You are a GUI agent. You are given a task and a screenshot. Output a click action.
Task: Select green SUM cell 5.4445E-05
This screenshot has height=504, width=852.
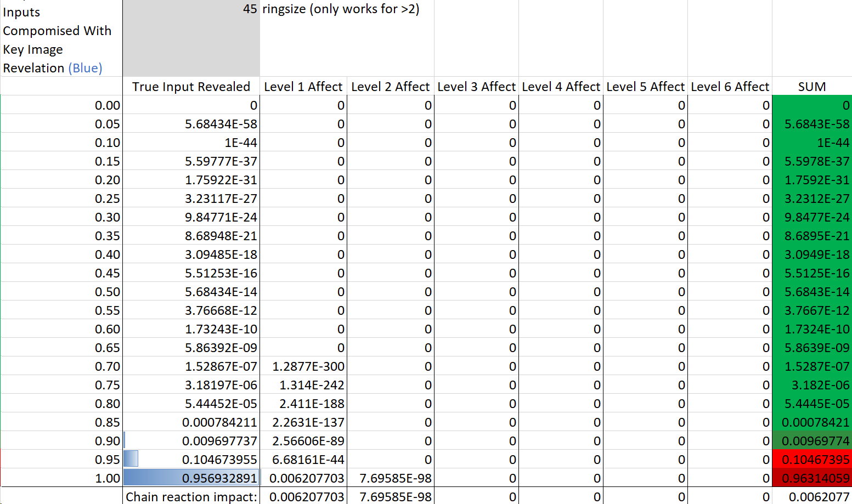point(812,403)
